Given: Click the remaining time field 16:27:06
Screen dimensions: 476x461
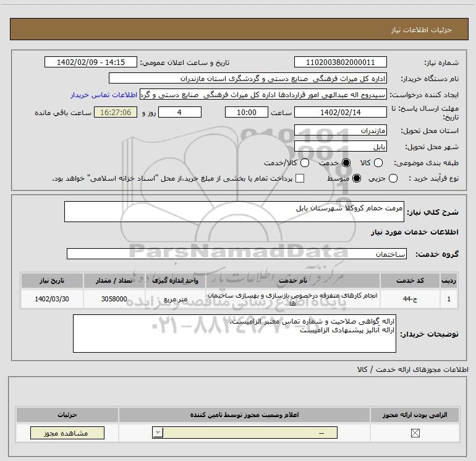Looking at the screenshot, I should 116,112.
